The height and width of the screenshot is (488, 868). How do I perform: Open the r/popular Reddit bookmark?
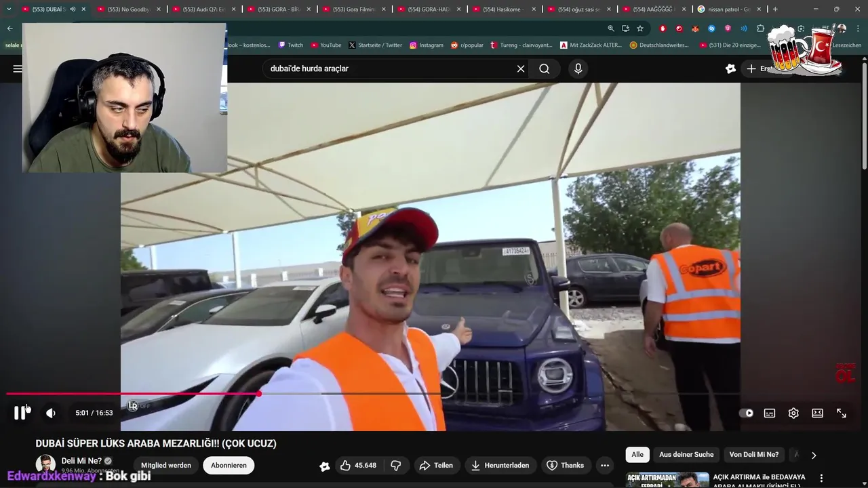click(467, 45)
